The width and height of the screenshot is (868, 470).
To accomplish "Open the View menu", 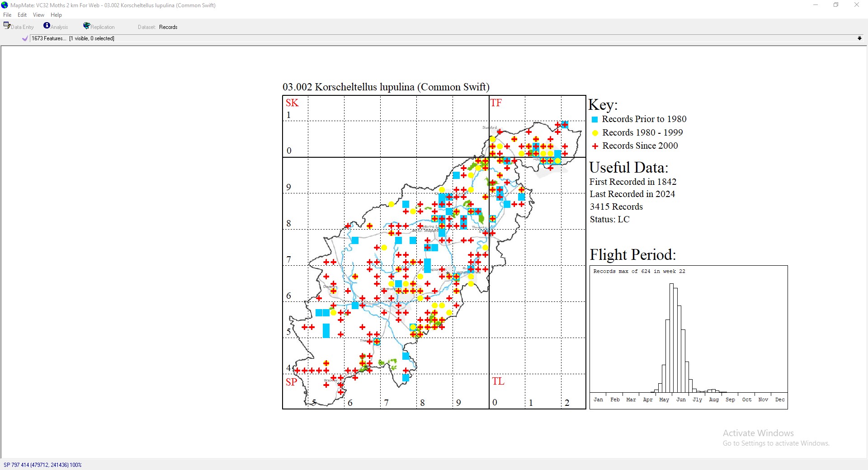I will coord(38,15).
